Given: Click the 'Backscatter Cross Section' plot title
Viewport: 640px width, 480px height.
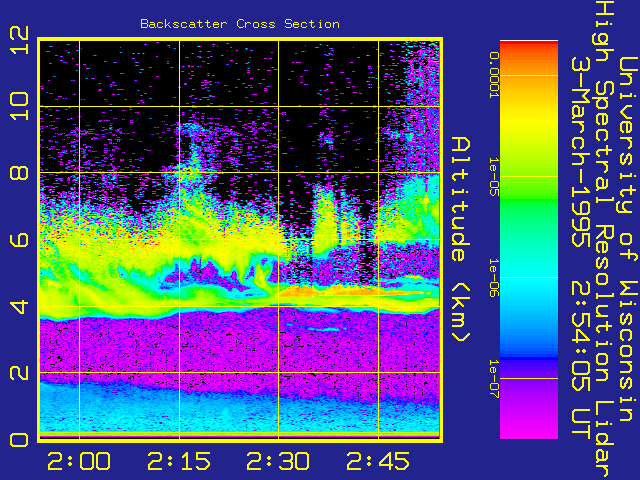Looking at the screenshot, I should pyautogui.click(x=240, y=24).
